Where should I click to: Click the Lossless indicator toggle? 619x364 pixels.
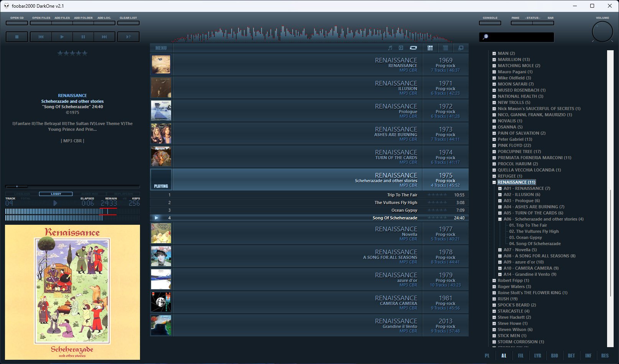22,194
